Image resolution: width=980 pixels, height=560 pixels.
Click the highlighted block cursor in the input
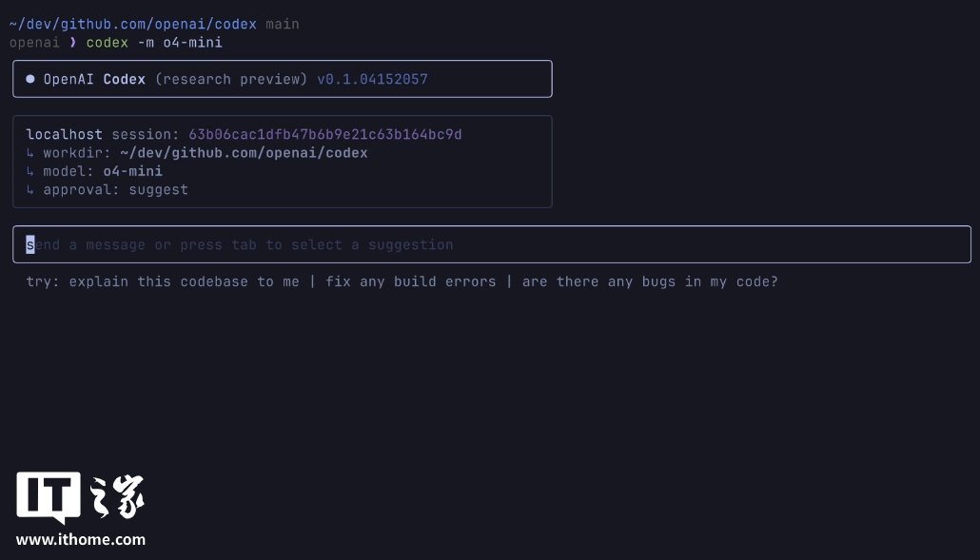click(x=30, y=244)
